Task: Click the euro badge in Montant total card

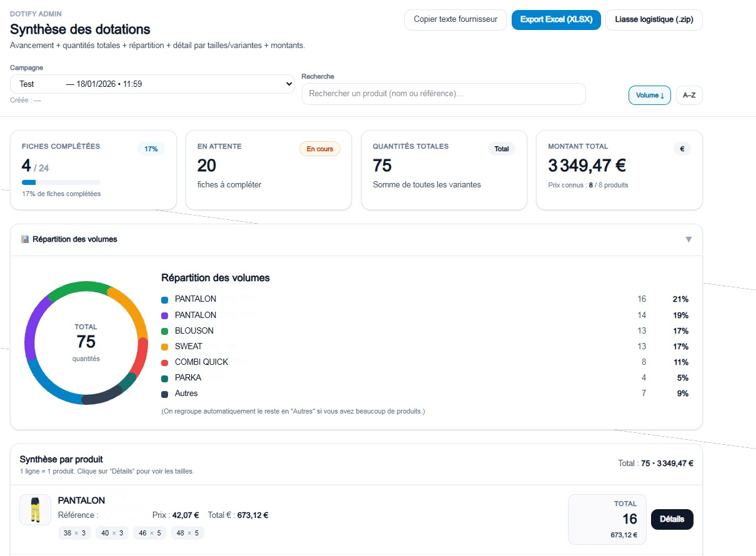Action: [x=682, y=149]
